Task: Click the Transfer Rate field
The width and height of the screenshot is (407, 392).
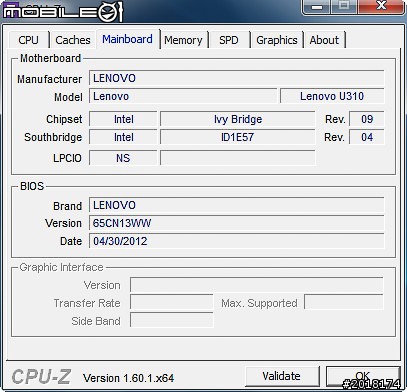Action: pos(172,303)
